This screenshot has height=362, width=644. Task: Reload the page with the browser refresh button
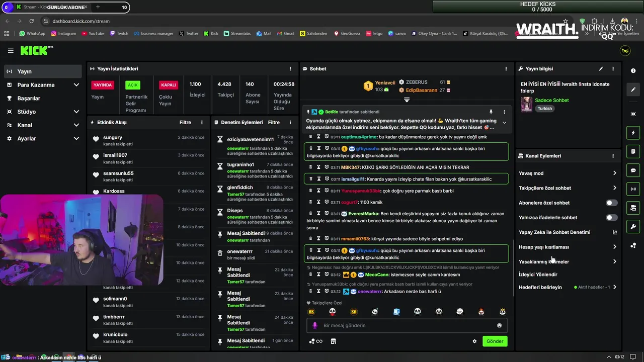tap(32, 21)
